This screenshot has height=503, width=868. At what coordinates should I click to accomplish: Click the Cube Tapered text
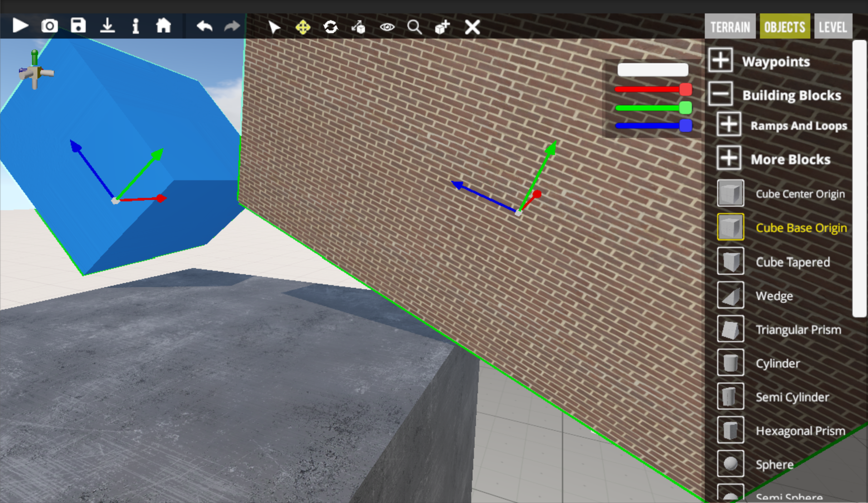click(793, 262)
